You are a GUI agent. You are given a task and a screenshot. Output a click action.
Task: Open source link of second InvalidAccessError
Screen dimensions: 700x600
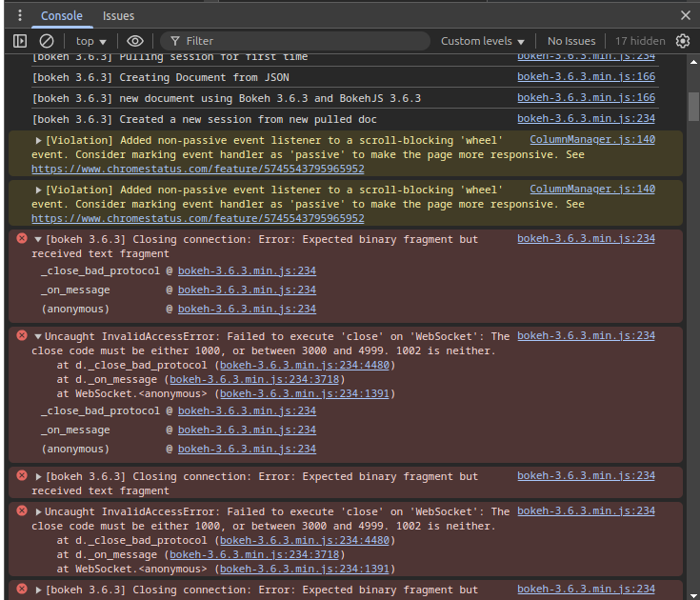586,511
